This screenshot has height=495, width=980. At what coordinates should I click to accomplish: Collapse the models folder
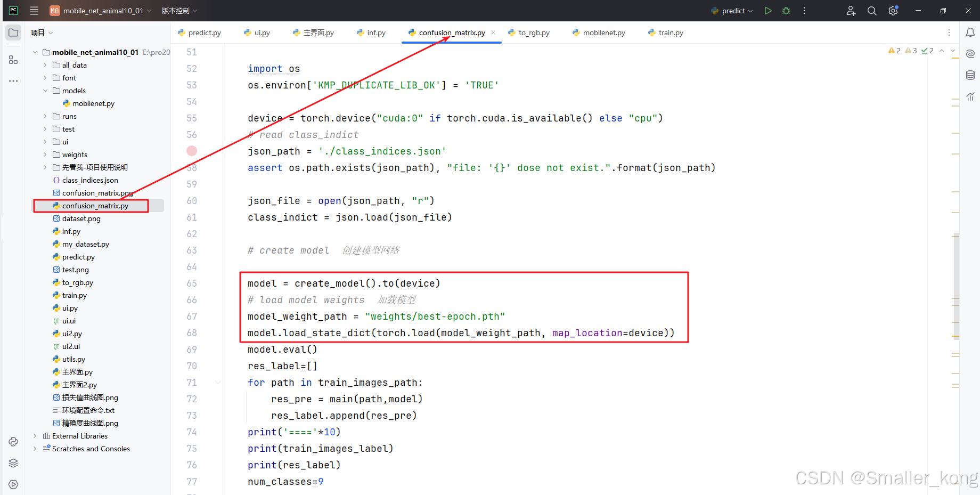[x=45, y=91]
